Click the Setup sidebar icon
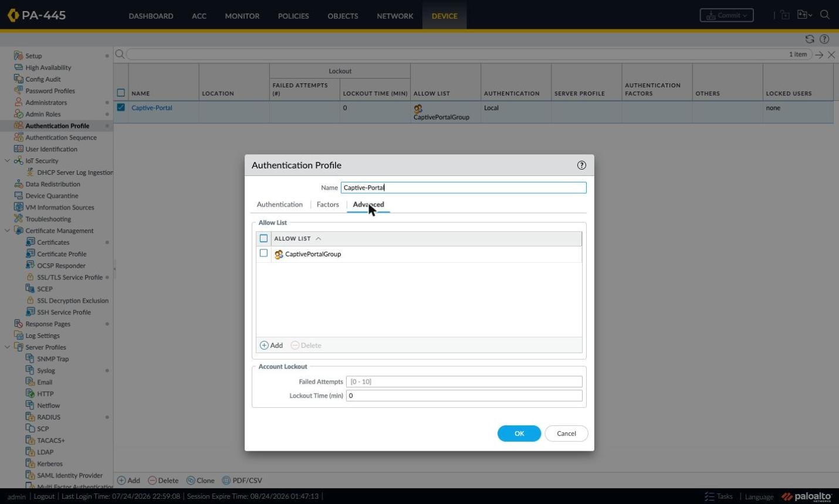Image resolution: width=839 pixels, height=504 pixels. click(18, 56)
